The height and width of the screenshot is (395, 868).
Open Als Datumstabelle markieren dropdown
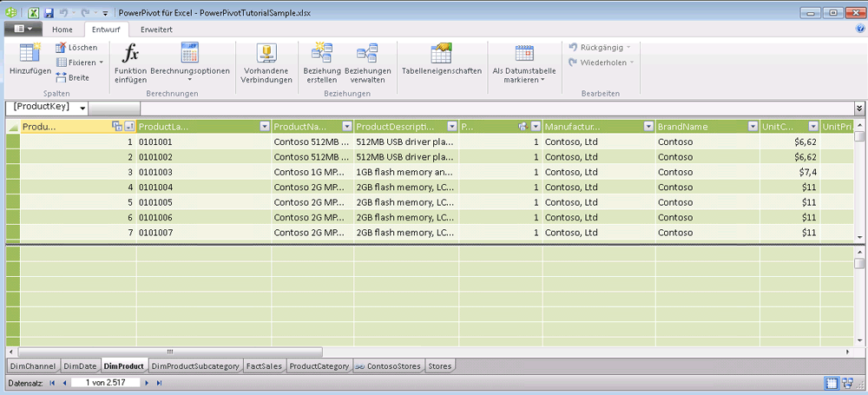point(523,80)
